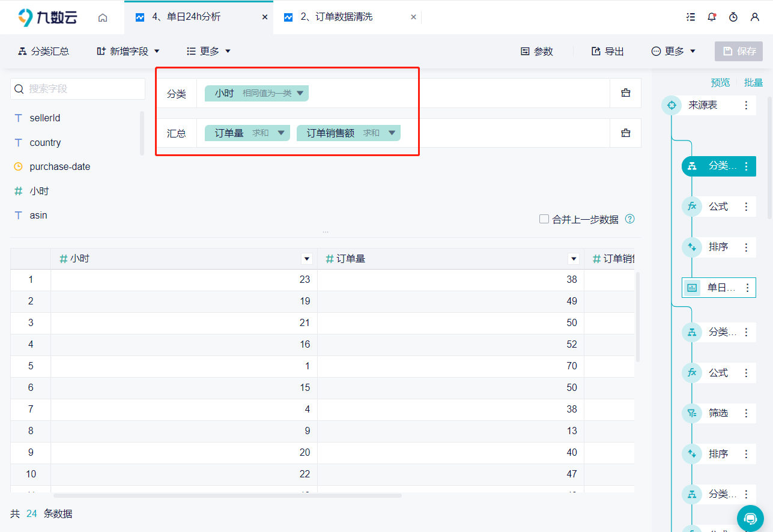Expand the 订单量 aggregation dropdown
The height and width of the screenshot is (532, 773).
pyautogui.click(x=281, y=133)
